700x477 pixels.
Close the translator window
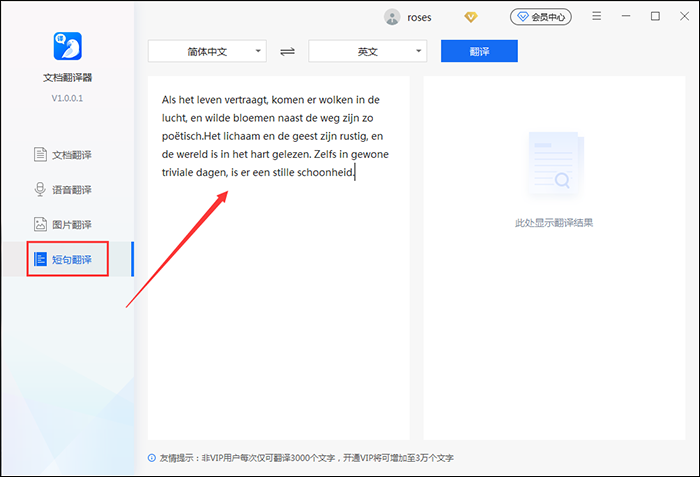click(684, 16)
